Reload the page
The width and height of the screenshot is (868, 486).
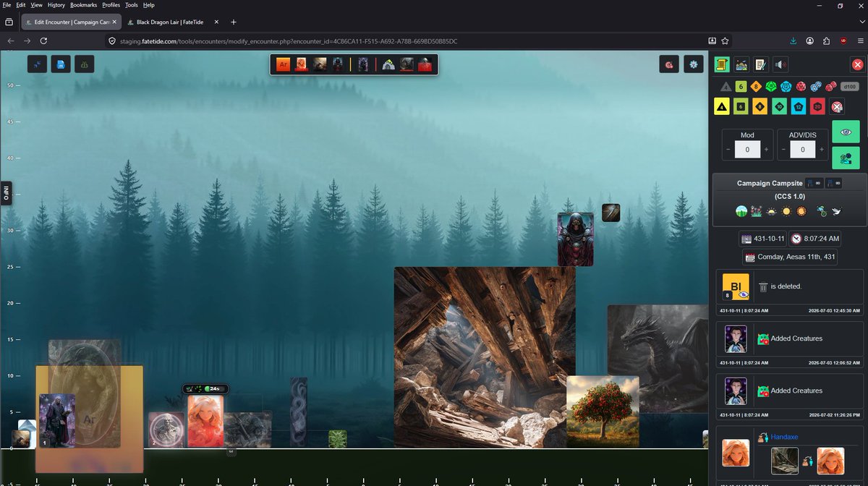pyautogui.click(x=43, y=41)
